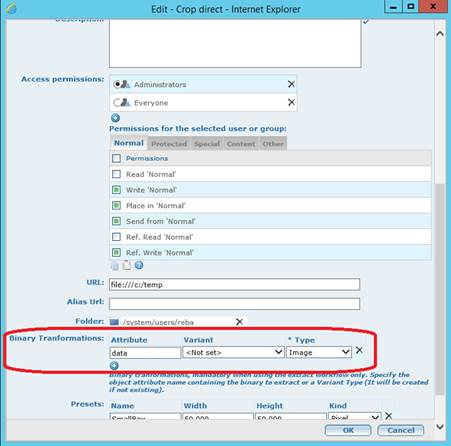The image size is (451, 446).
Task: Check the Read 'Normal' permission
Action: (x=116, y=174)
